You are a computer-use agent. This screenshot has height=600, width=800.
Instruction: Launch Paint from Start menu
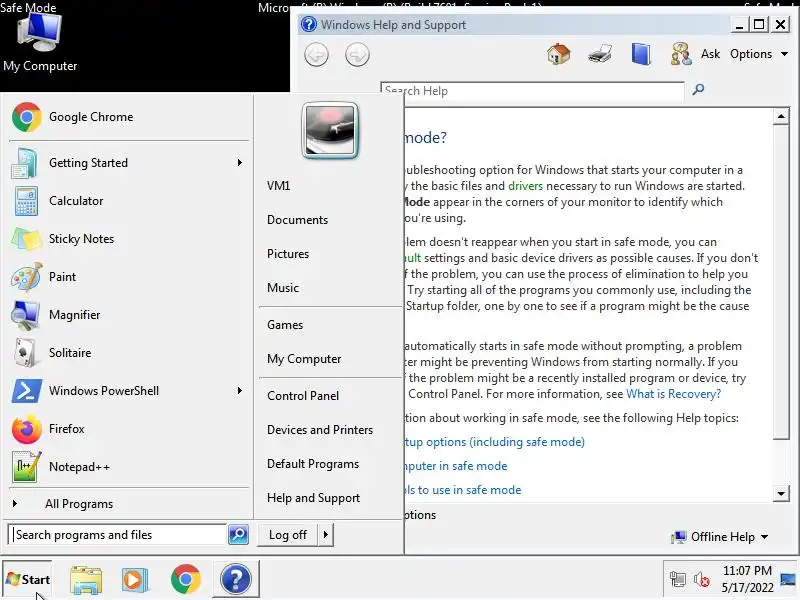pyautogui.click(x=128, y=277)
